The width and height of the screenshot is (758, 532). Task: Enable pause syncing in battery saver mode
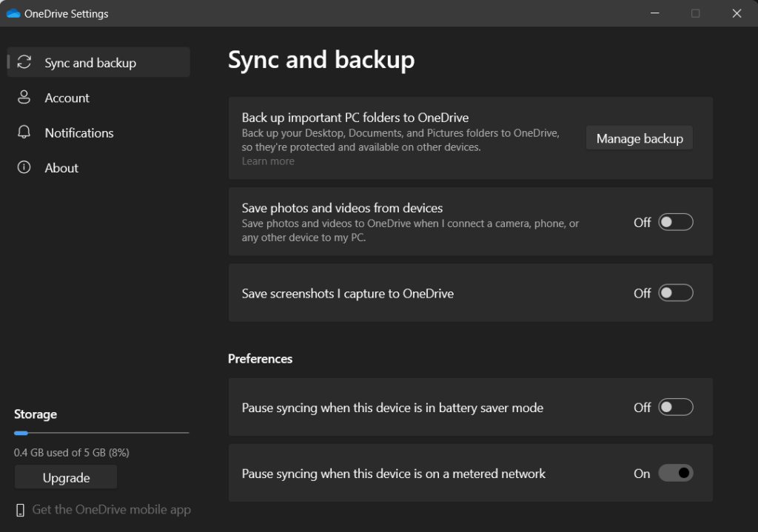click(675, 407)
